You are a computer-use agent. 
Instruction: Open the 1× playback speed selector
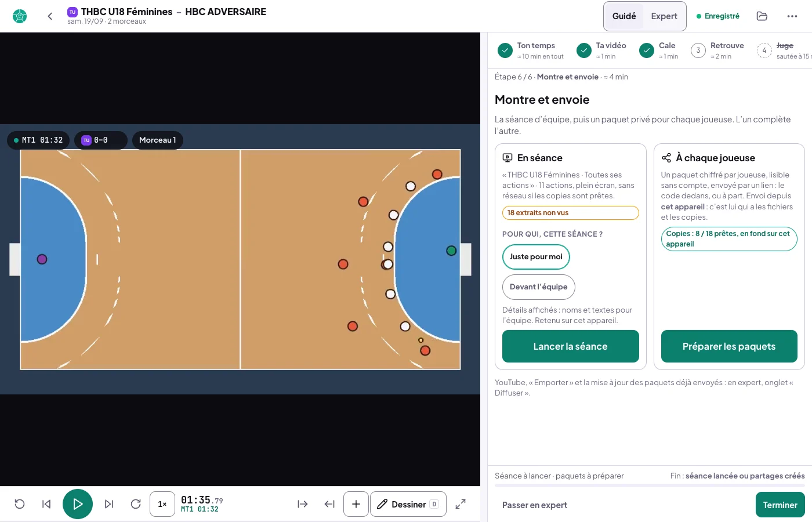162,504
